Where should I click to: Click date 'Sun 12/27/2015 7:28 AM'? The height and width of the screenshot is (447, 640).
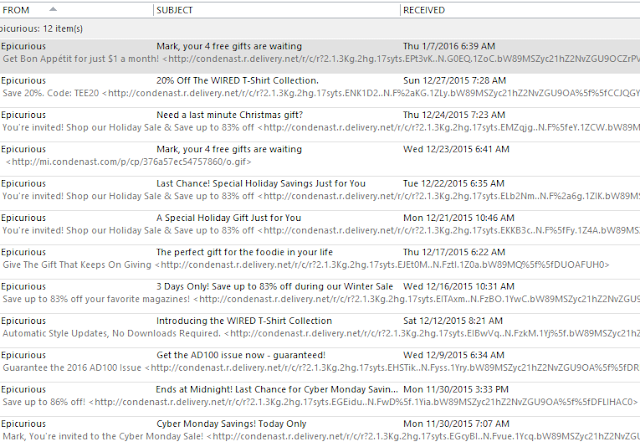tap(454, 80)
